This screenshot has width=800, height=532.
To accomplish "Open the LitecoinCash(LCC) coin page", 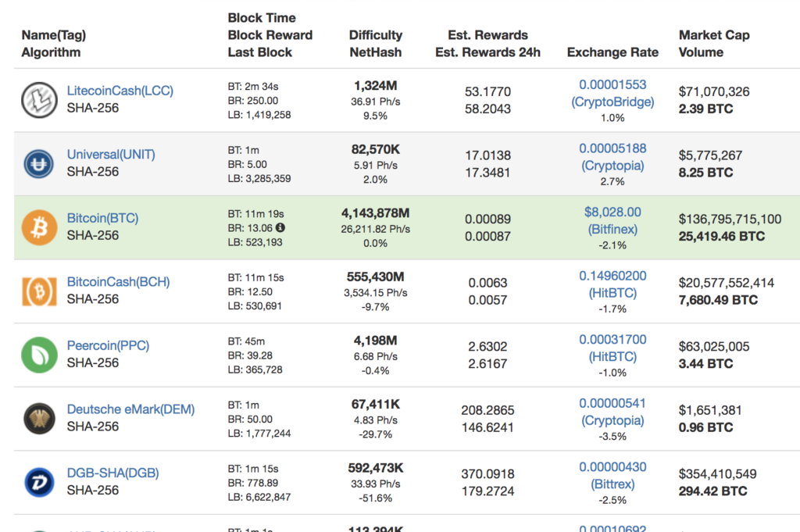I will (x=120, y=91).
